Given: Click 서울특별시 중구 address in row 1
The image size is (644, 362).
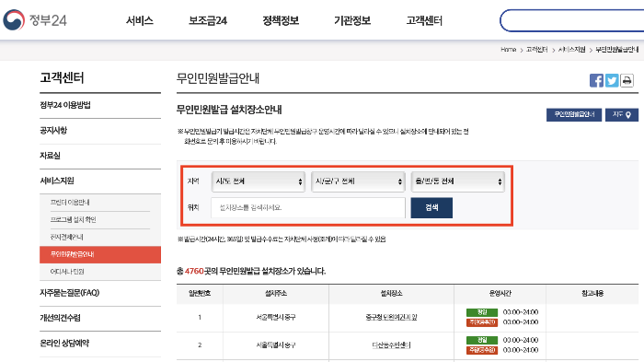Looking at the screenshot, I should 276,317.
